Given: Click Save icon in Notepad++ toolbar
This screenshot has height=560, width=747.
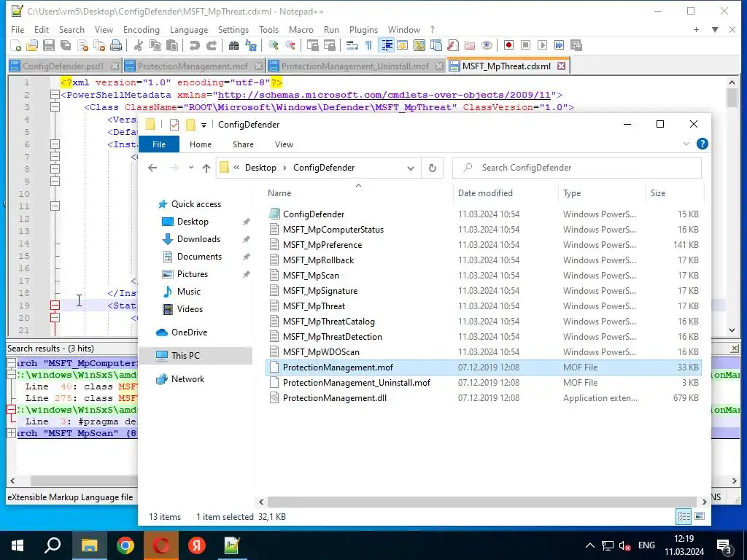Looking at the screenshot, I should (x=49, y=45).
